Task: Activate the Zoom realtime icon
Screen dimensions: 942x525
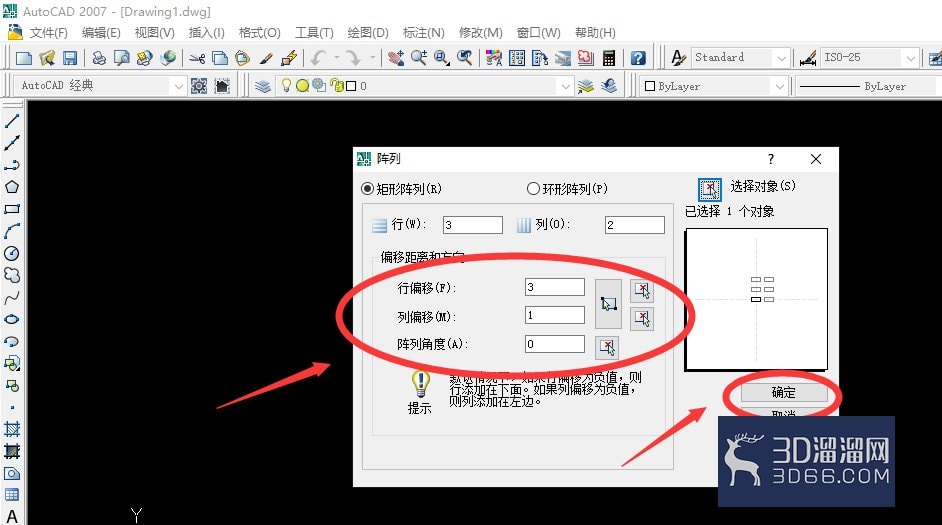Action: (x=419, y=58)
